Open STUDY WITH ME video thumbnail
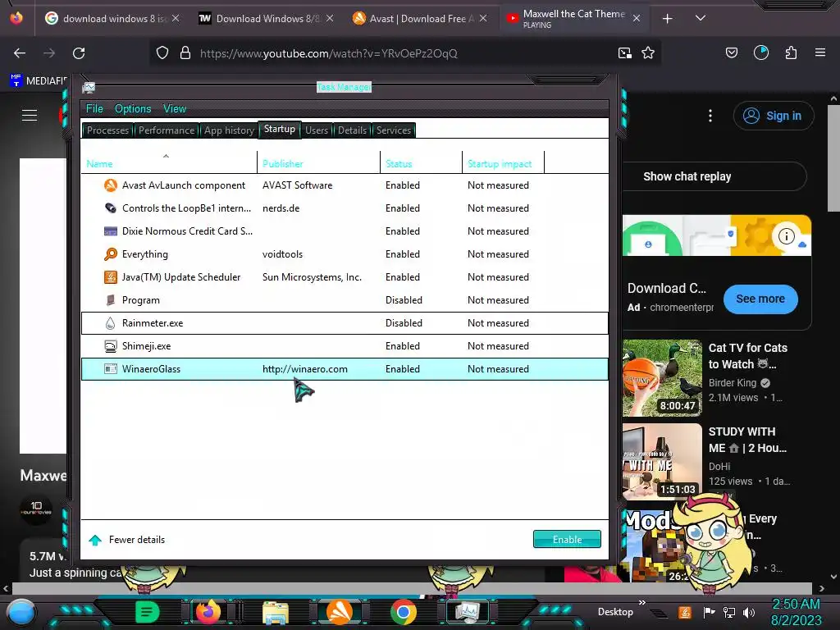This screenshot has height=630, width=840. click(662, 461)
